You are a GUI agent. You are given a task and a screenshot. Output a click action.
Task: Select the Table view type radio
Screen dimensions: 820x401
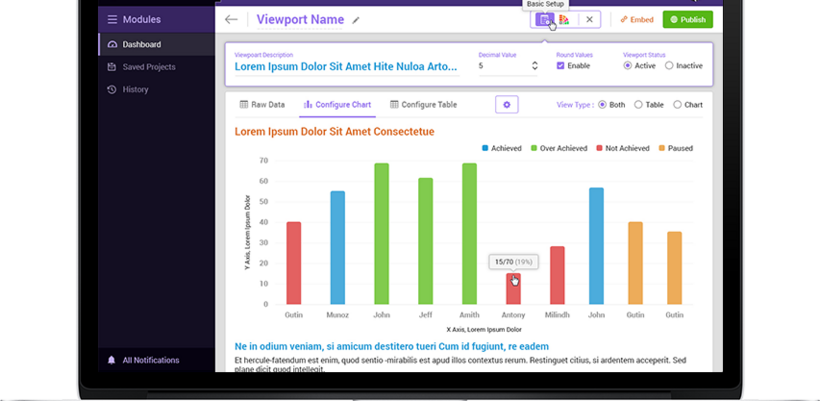638,105
